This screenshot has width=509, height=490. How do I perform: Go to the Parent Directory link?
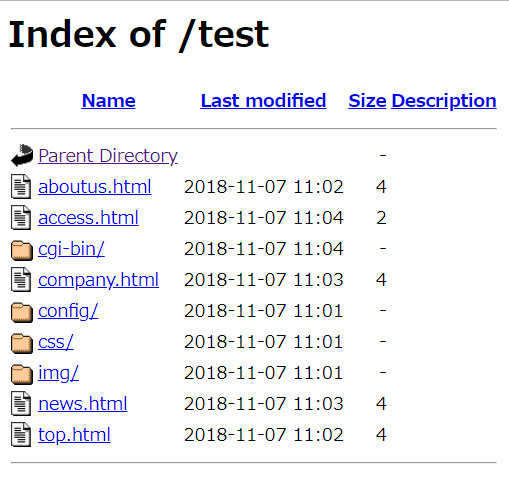point(108,156)
